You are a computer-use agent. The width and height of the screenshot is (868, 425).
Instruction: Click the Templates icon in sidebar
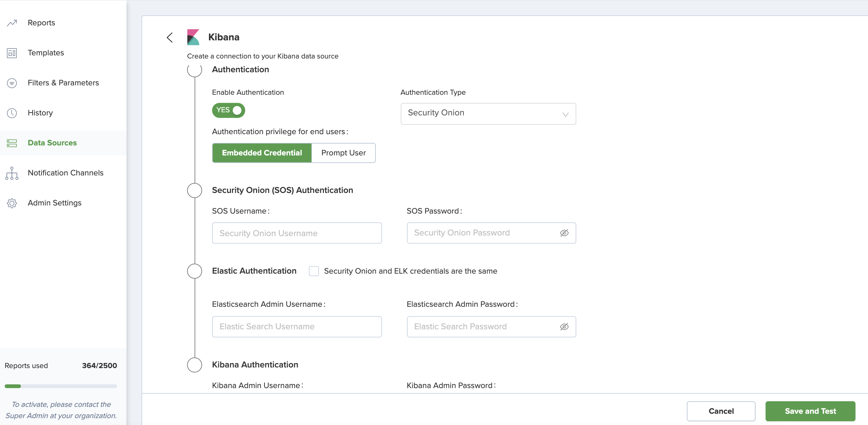tap(12, 53)
